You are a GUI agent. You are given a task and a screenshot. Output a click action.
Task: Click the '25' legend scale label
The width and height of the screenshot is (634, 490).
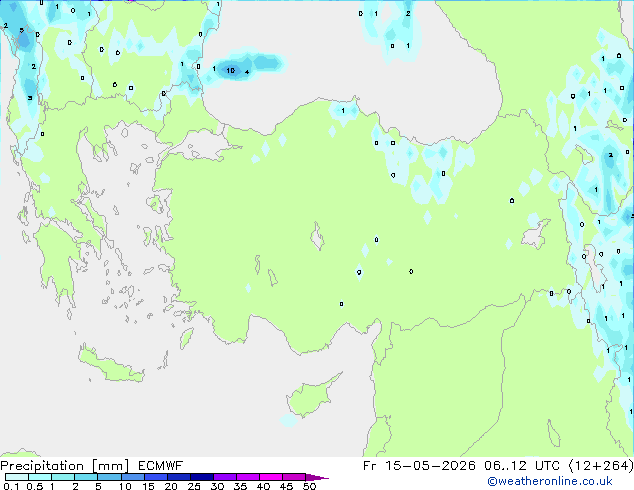(x=194, y=486)
